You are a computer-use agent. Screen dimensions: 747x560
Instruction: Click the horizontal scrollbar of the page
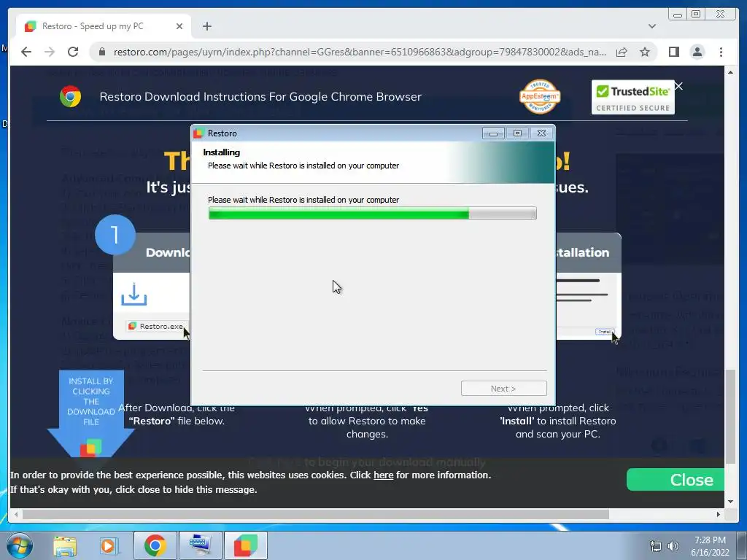click(316, 514)
